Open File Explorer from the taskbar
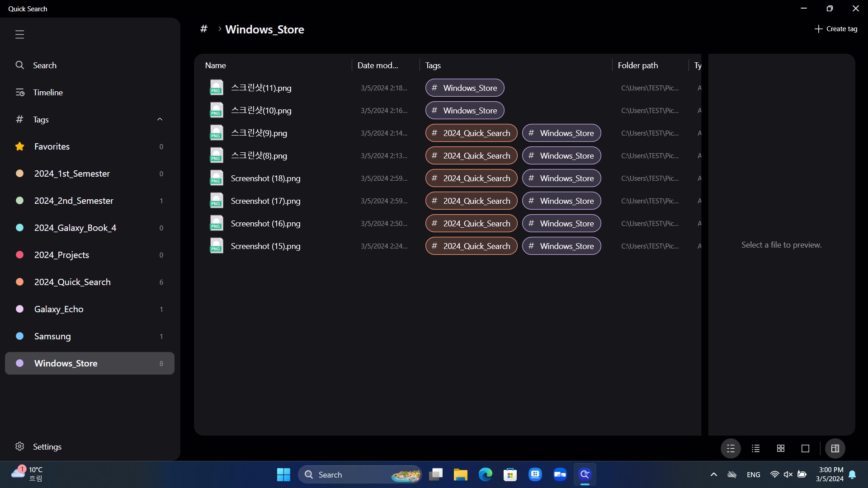868x488 pixels. click(x=460, y=474)
